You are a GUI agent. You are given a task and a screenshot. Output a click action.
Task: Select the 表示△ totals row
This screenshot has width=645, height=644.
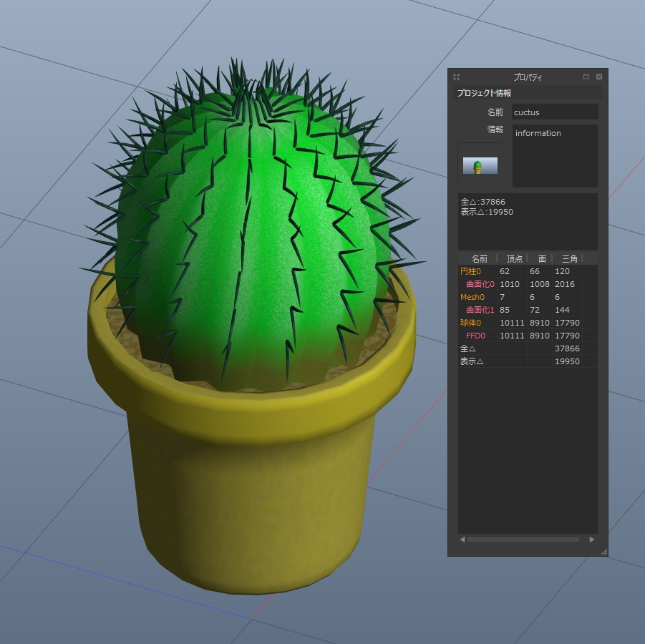(x=472, y=361)
